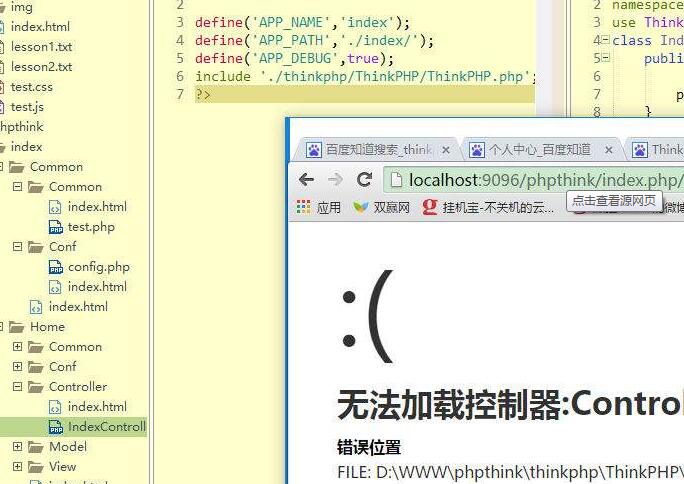This screenshot has height=484, width=684.
Task: Reload the localhost page in the browser
Action: click(364, 179)
